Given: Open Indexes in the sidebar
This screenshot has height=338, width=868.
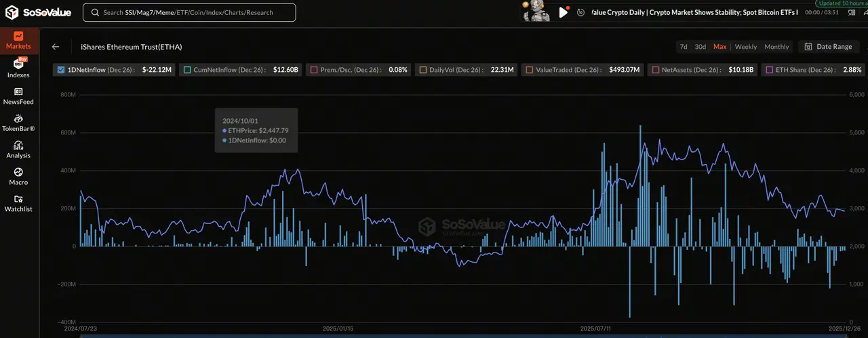Looking at the screenshot, I should 18,68.
